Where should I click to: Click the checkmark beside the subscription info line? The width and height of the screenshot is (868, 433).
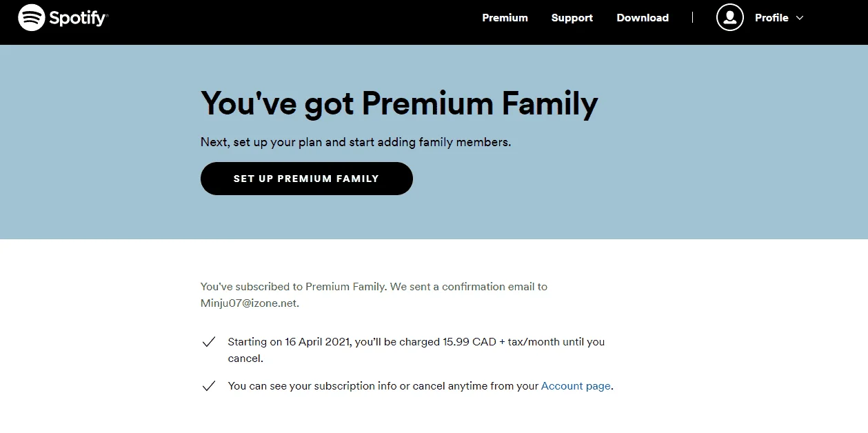coord(208,386)
